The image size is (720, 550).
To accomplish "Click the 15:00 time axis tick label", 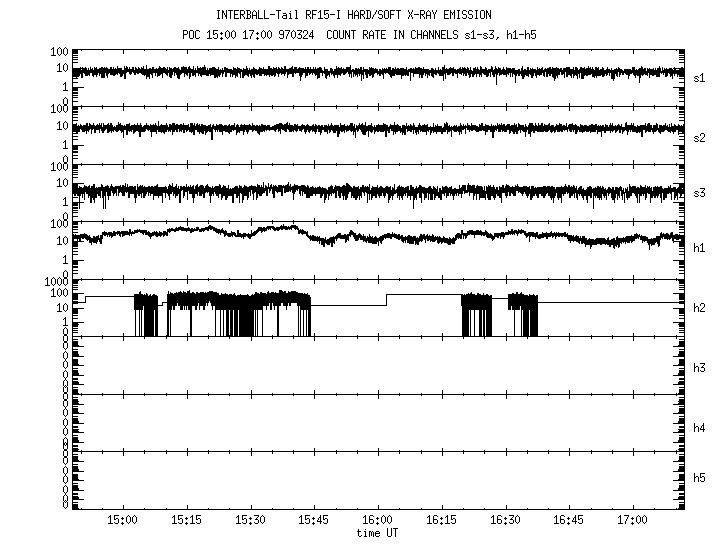I will [x=122, y=521].
